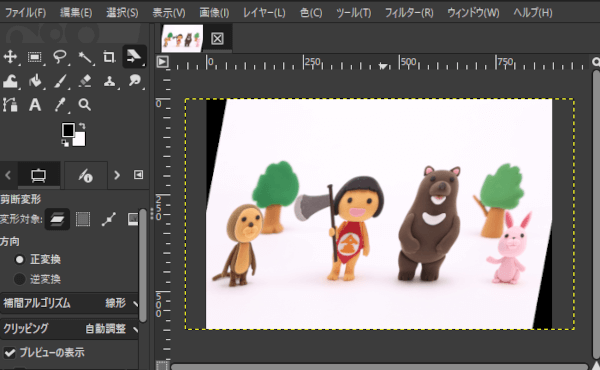Image resolution: width=600 pixels, height=370 pixels.
Task: Click the canvas horizontal scrollbar
Action: pos(379,367)
